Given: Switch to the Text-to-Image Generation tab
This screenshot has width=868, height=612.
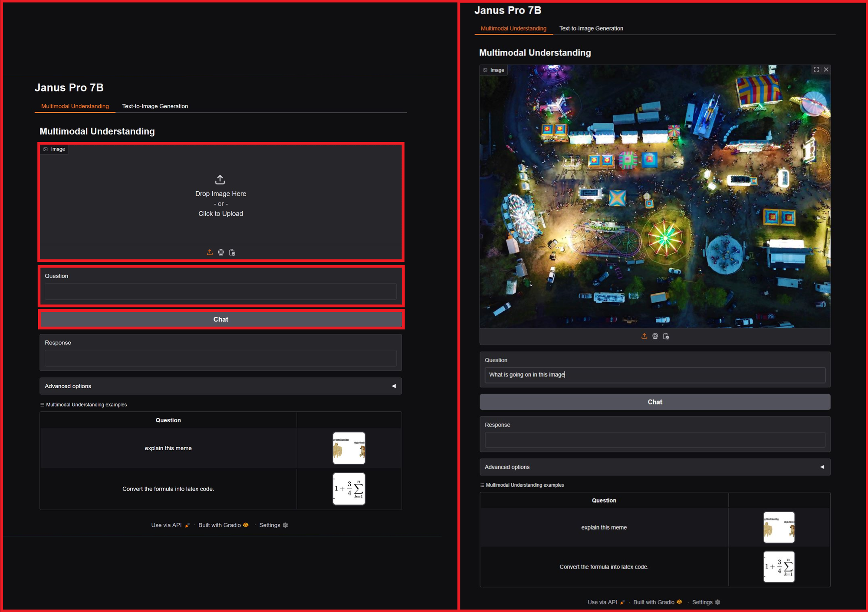Looking at the screenshot, I should tap(155, 106).
